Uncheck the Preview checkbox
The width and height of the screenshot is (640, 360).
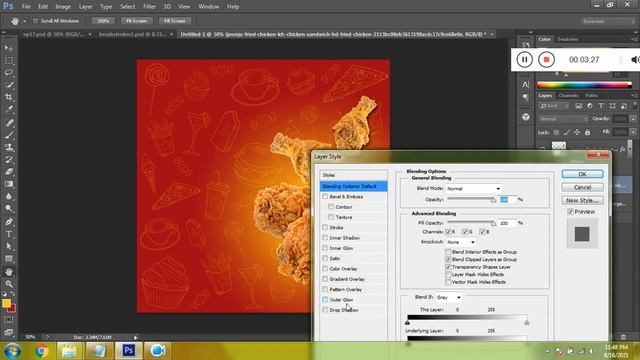[x=571, y=212]
